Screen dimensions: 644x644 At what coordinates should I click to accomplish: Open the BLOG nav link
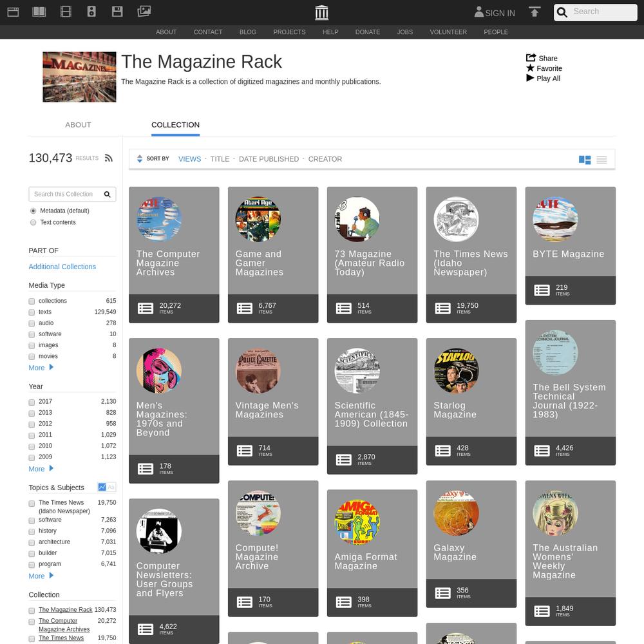tap(248, 32)
